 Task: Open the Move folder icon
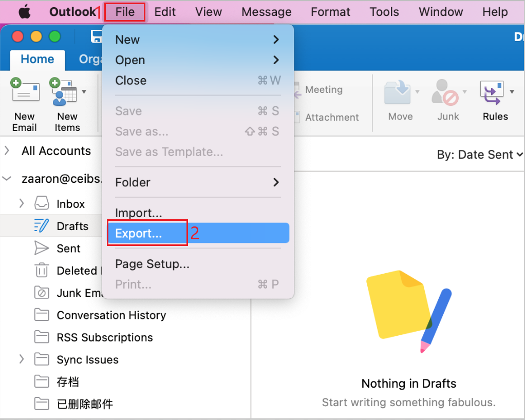tap(399, 93)
